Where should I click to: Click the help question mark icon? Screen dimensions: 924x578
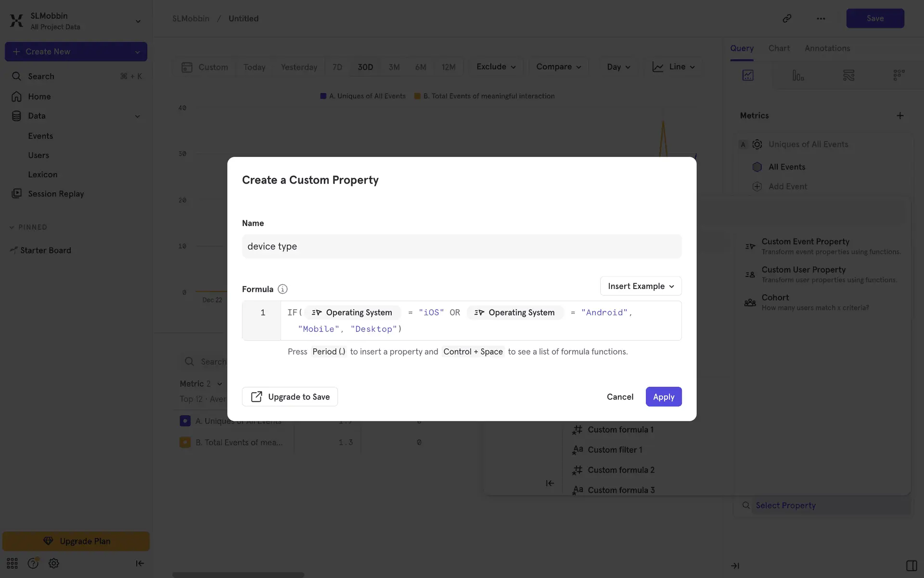[33, 563]
